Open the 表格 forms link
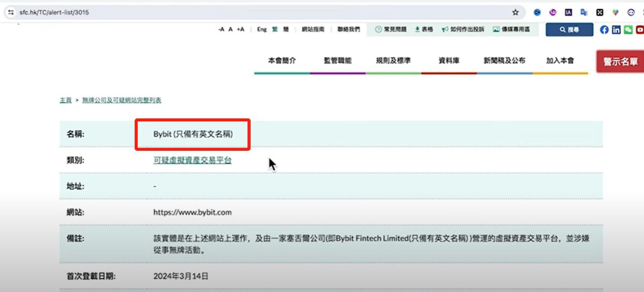Image resolution: width=644 pixels, height=292 pixels. (424, 30)
